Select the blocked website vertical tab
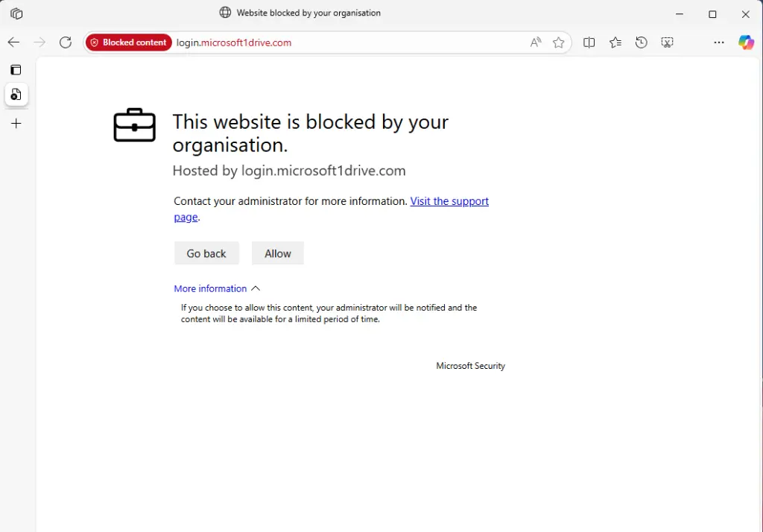 pyautogui.click(x=16, y=95)
